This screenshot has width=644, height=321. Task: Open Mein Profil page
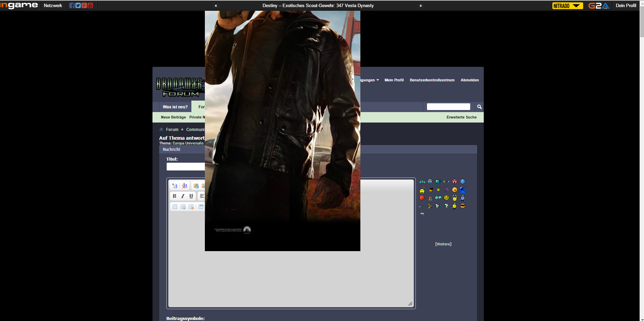coord(394,80)
